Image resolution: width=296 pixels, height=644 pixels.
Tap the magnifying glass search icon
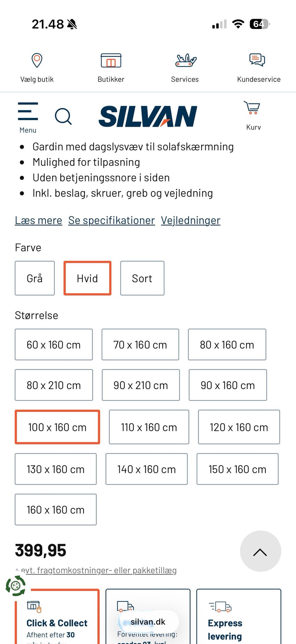click(63, 116)
